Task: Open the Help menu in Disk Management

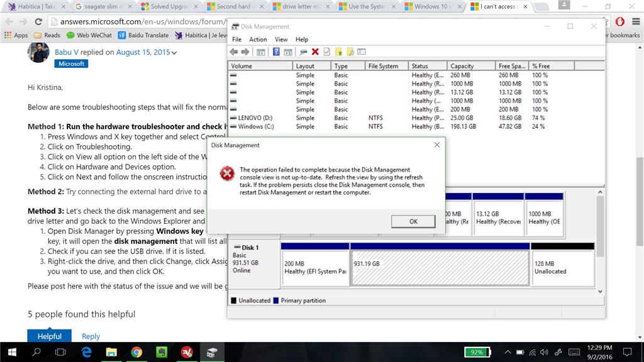Action: click(x=301, y=40)
